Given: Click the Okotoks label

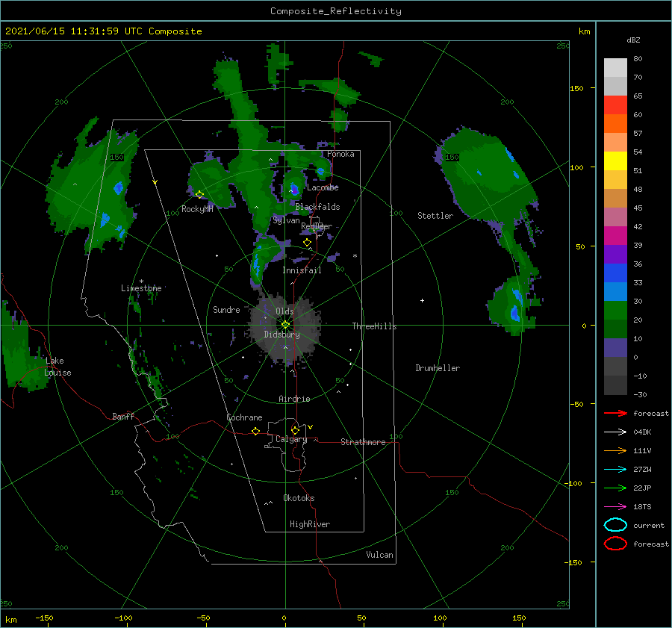Looking at the screenshot, I should (299, 498).
